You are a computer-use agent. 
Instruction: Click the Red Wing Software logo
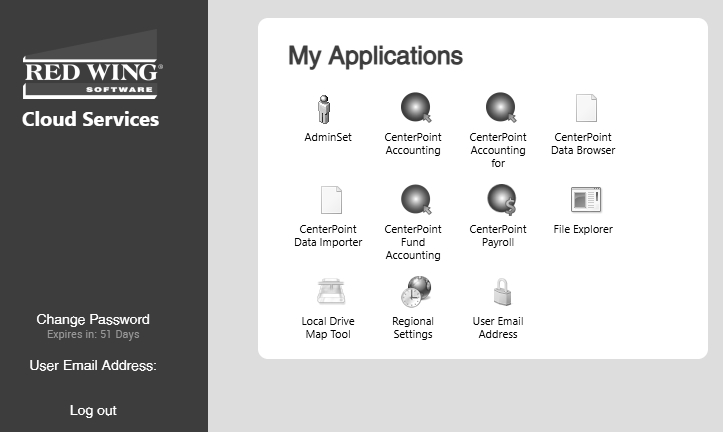91,75
